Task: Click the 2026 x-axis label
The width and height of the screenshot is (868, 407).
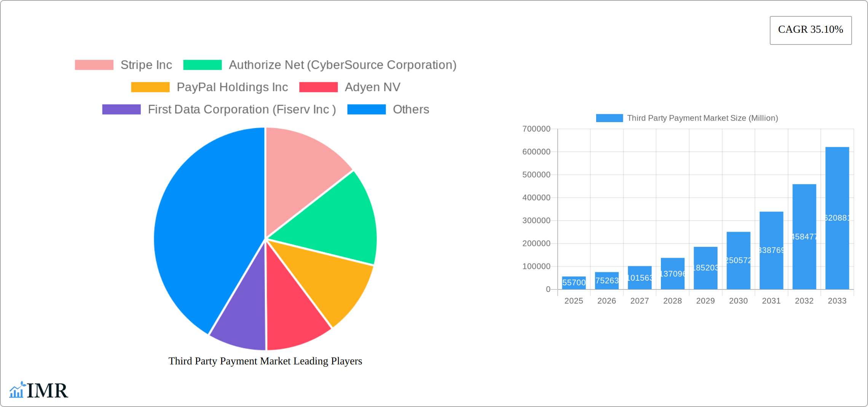Action: 607,301
